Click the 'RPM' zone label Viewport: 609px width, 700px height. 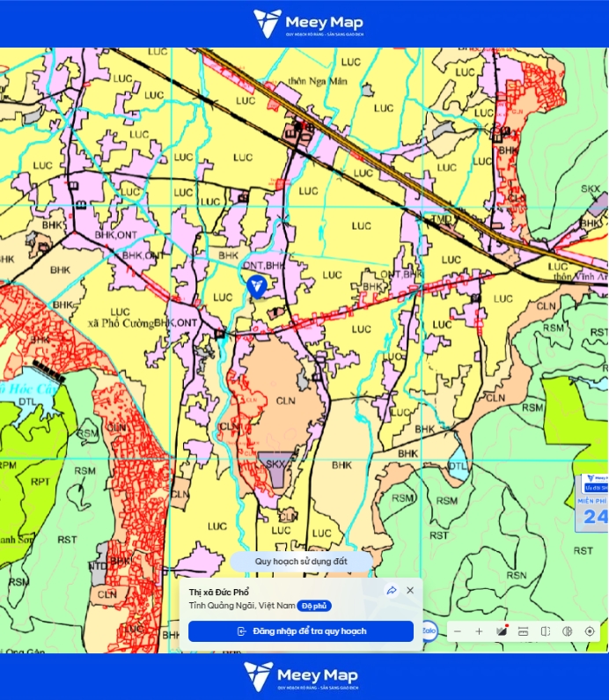coord(8,465)
